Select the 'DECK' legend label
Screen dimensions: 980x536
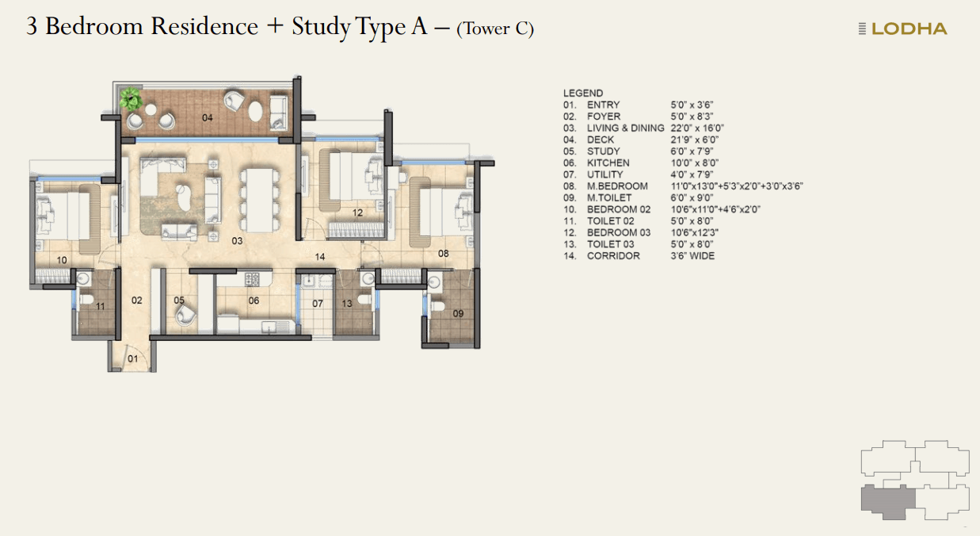(601, 140)
